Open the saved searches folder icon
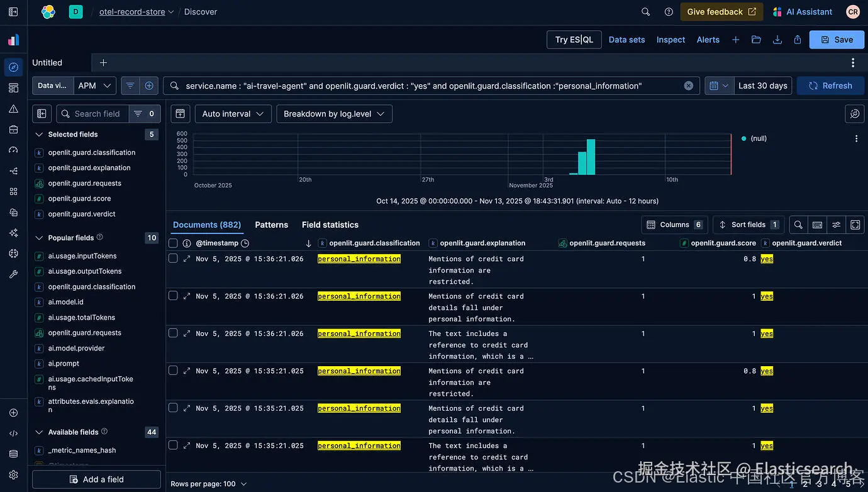The width and height of the screenshot is (868, 492). (756, 40)
